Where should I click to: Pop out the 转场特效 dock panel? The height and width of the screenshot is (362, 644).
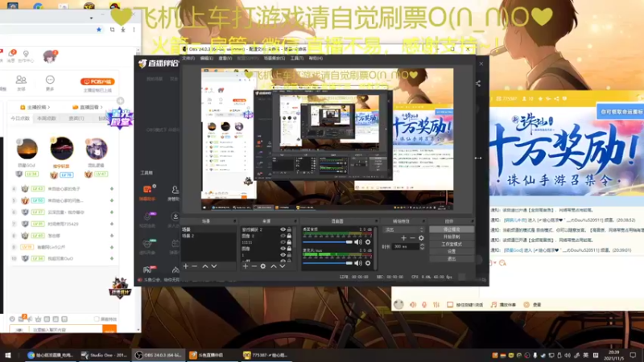tap(423, 221)
